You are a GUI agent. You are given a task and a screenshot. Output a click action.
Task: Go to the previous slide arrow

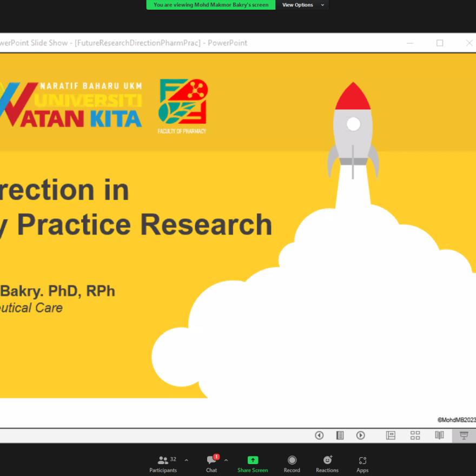click(319, 435)
